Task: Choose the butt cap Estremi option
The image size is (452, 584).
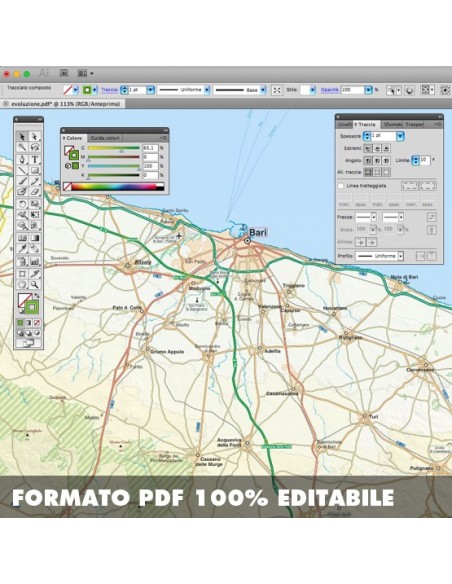Action: (x=367, y=148)
